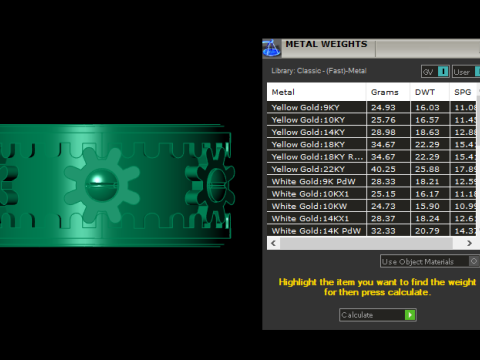Select the Yellow Gold:18KY row
Viewport: 480px width, 360px height.
tap(371, 144)
